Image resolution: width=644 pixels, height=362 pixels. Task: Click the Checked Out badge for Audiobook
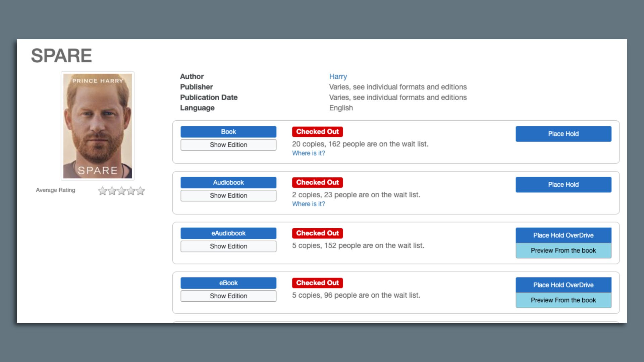click(x=317, y=182)
